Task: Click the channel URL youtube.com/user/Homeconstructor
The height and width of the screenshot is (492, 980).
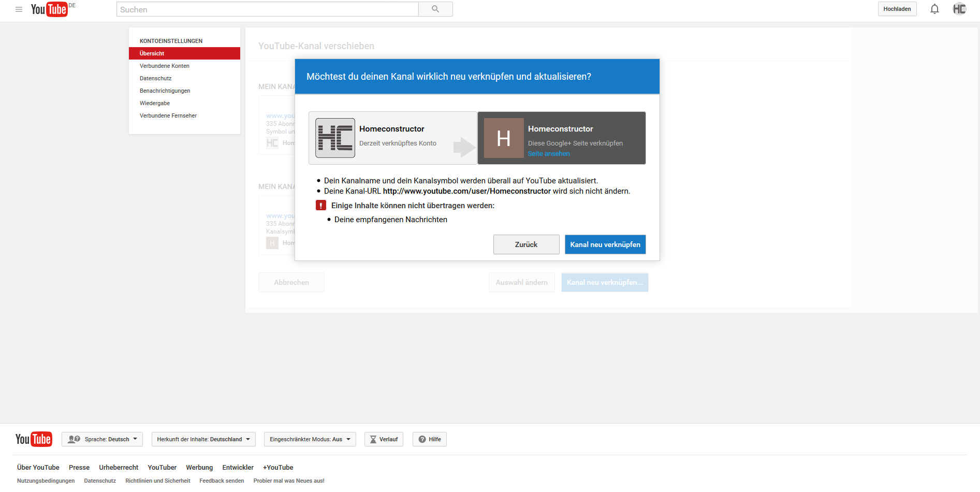Action: click(467, 191)
